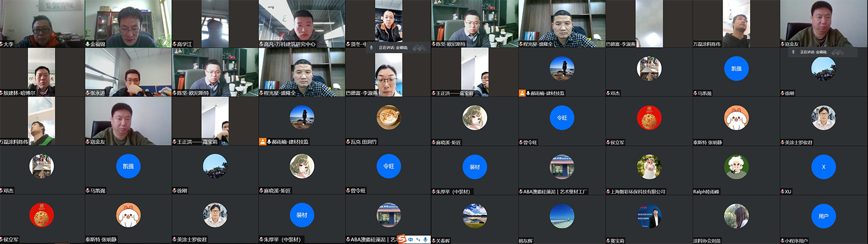
Task: Select the blue 用户 avatar of 小程序用户
Action: tap(823, 216)
